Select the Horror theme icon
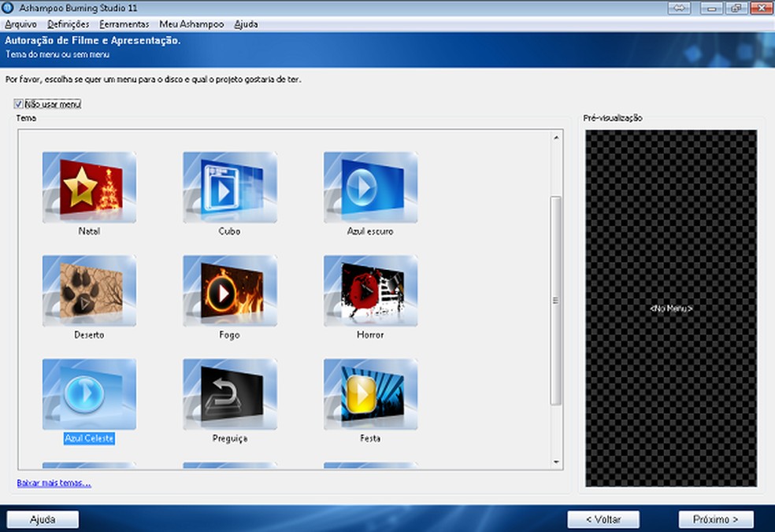The image size is (775, 532). point(370,291)
